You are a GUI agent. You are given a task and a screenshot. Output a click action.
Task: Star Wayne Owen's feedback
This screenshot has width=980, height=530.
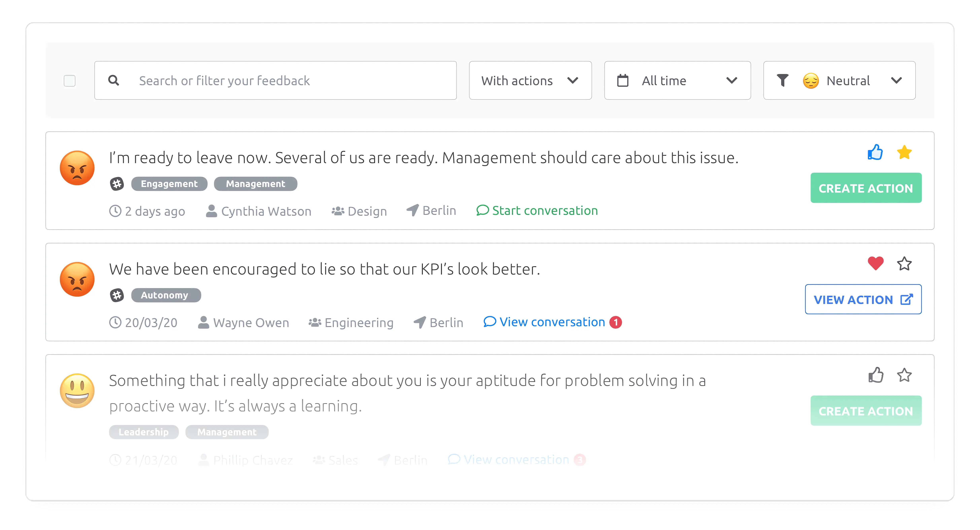[904, 263]
